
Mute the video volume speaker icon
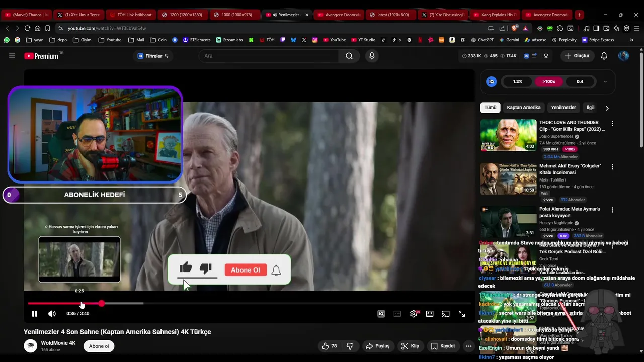pyautogui.click(x=52, y=314)
